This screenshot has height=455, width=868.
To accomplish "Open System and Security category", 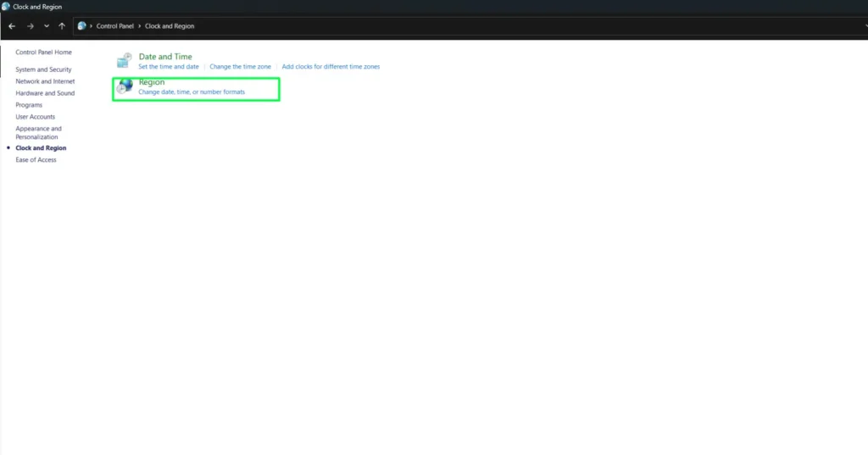I will click(43, 69).
